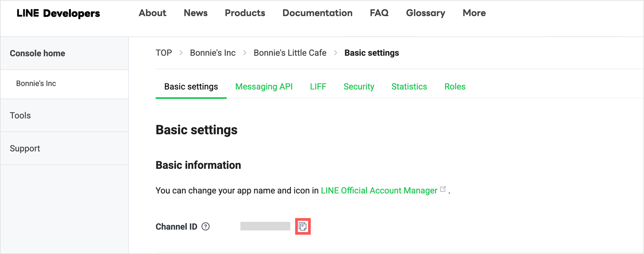Click the LINE Developers logo

point(58,13)
